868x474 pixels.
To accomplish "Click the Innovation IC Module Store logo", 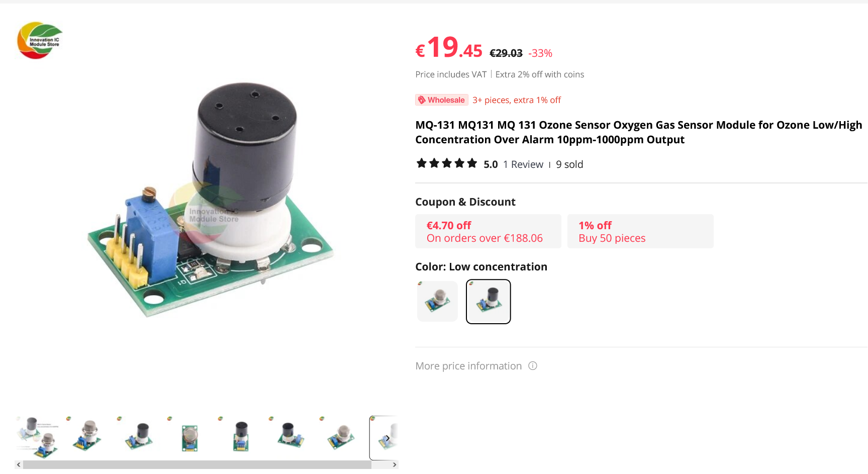I will 40,40.
